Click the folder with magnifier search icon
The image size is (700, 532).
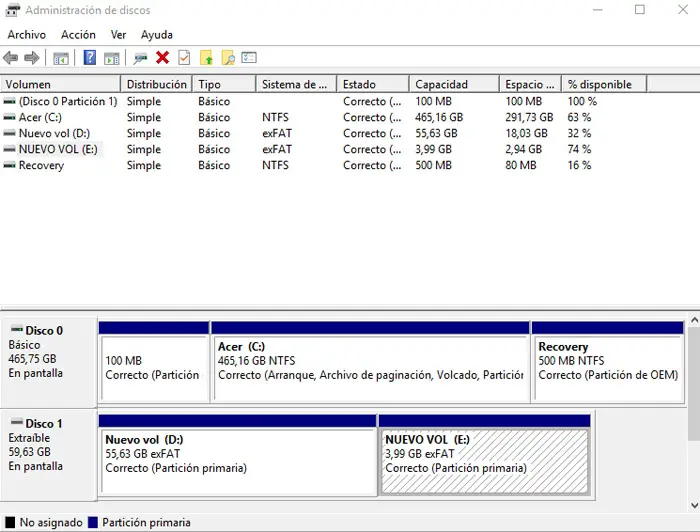(228, 58)
